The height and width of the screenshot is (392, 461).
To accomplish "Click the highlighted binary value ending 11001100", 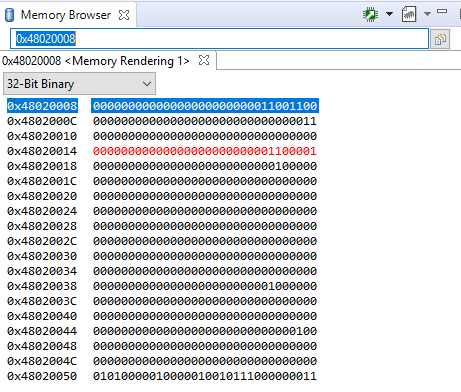I will pyautogui.click(x=205, y=106).
